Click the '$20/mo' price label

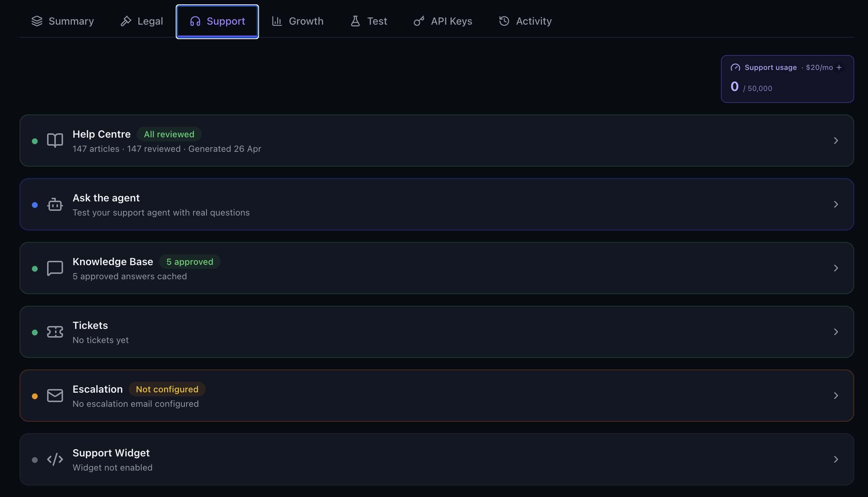819,67
